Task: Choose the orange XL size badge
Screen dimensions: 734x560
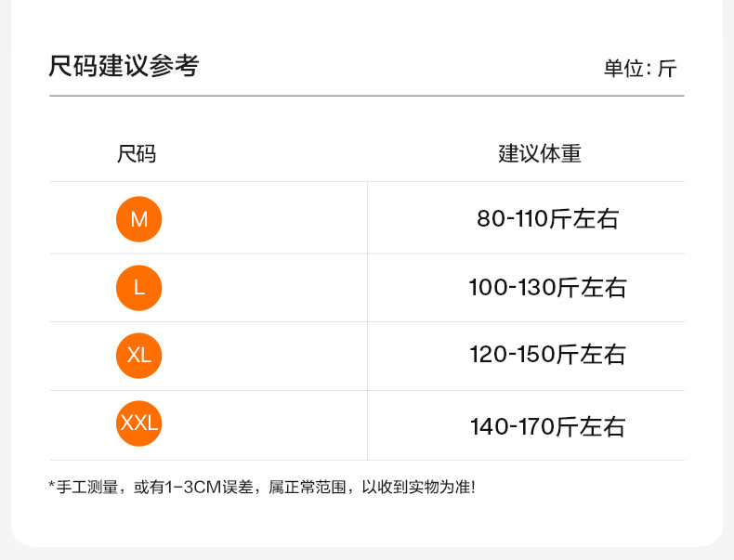Action: tap(138, 355)
